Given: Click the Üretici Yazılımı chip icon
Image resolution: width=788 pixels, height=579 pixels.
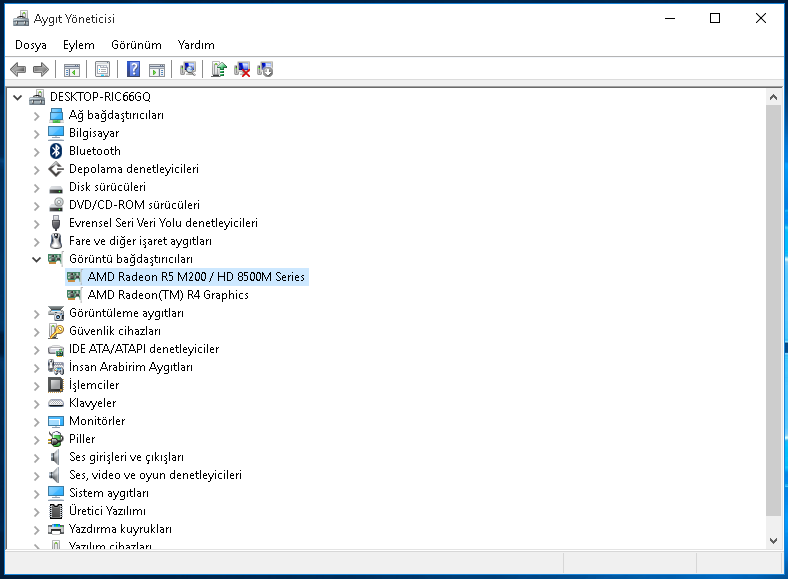Looking at the screenshot, I should 56,511.
